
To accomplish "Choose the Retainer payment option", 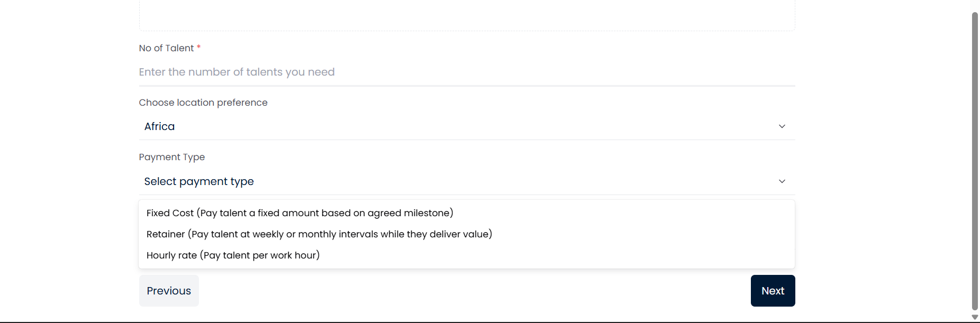I will [319, 234].
